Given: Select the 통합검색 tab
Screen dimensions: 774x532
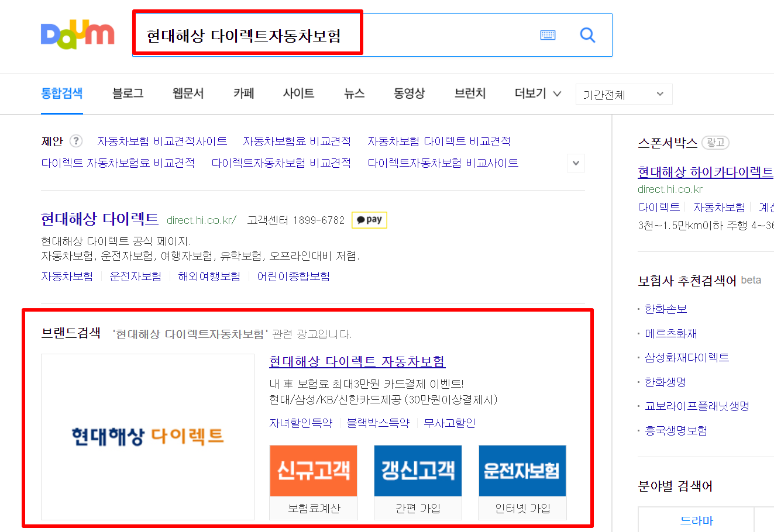Looking at the screenshot, I should click(62, 94).
